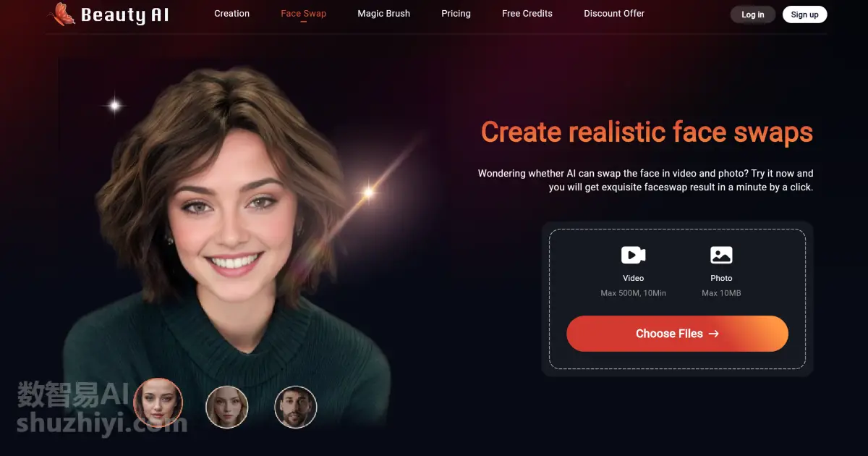Click the 'Photo' label in upload box

721,278
